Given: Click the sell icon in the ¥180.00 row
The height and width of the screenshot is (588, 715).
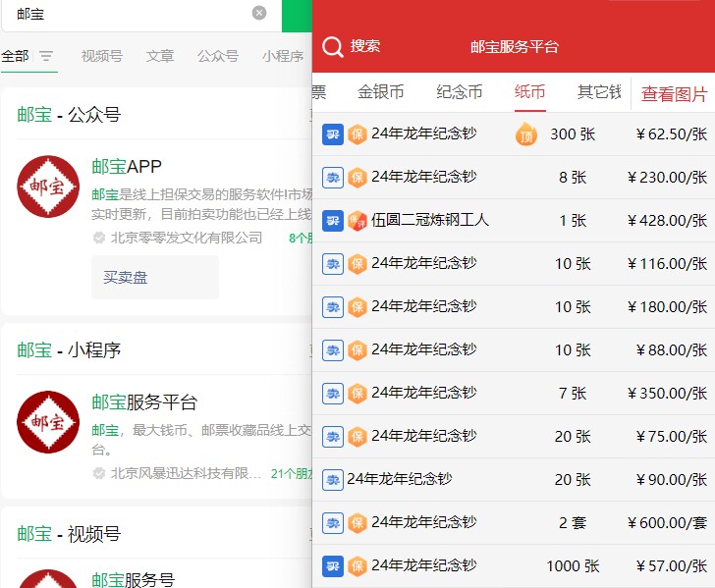Looking at the screenshot, I should 333,307.
